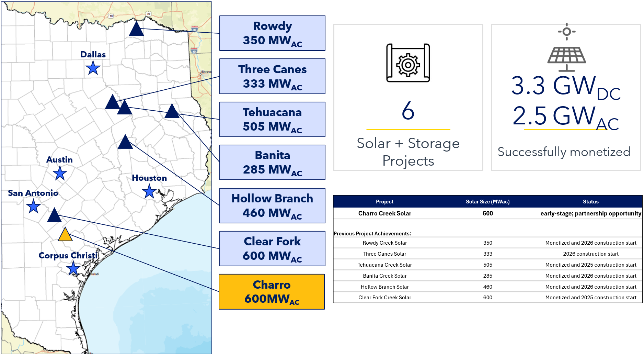Select the Three Canes 333 MWAC box
The width and height of the screenshot is (644, 356).
(x=272, y=76)
